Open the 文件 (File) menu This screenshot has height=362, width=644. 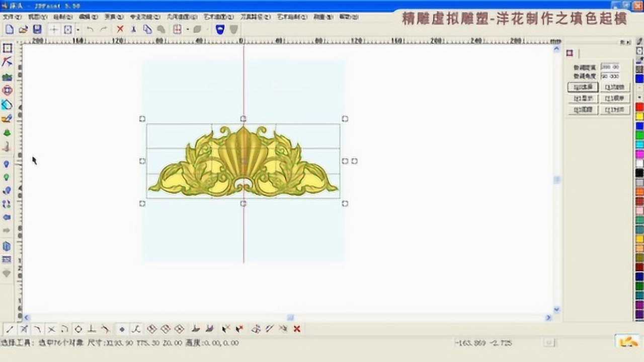(9, 17)
